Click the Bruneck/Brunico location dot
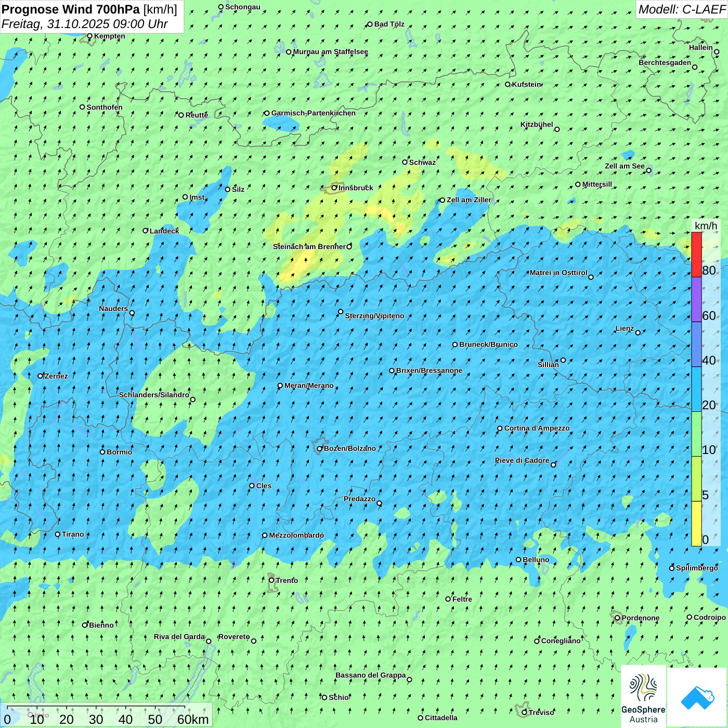 coord(455,344)
